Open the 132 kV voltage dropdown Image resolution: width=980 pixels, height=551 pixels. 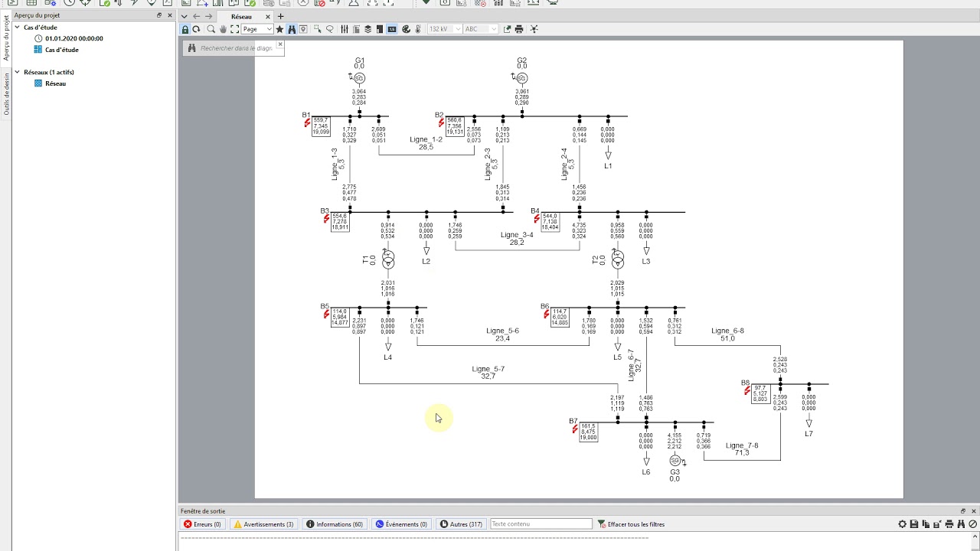[x=445, y=29]
